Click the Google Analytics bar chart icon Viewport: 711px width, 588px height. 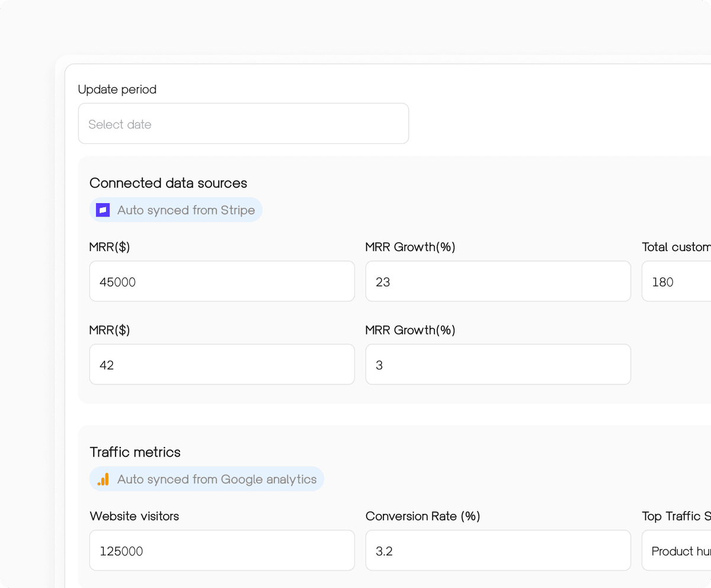101,479
